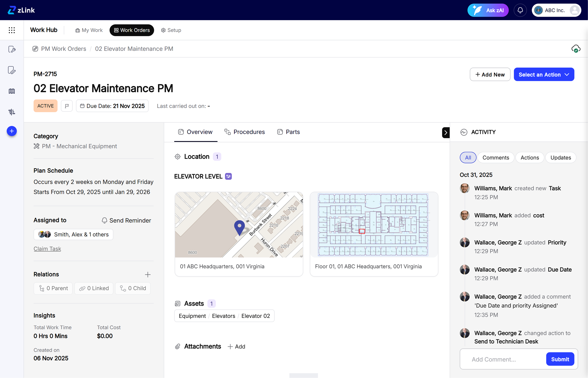Open ABC Inc. account menu
The image size is (588, 378).
[556, 10]
